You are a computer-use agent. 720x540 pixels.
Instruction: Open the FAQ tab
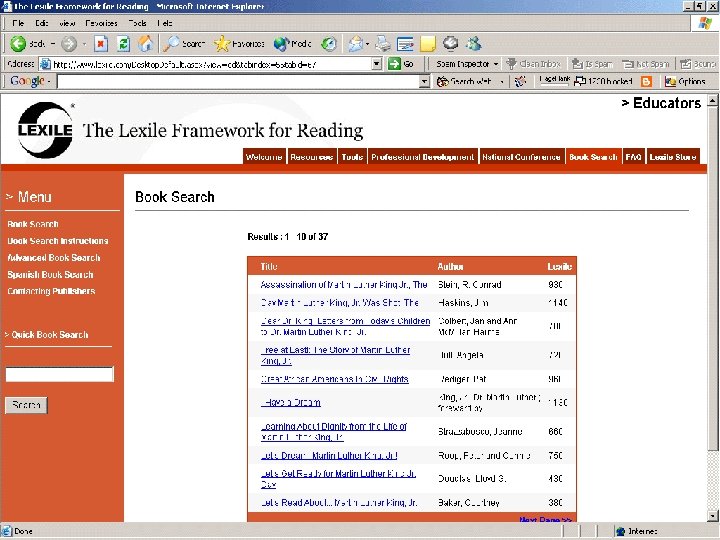(633, 157)
